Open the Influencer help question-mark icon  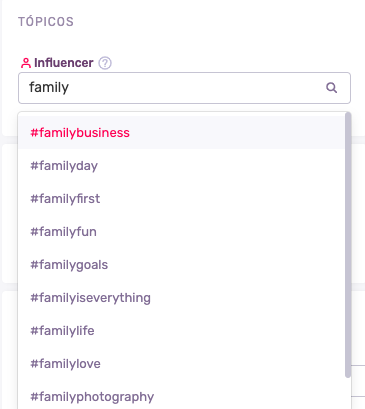click(x=105, y=63)
